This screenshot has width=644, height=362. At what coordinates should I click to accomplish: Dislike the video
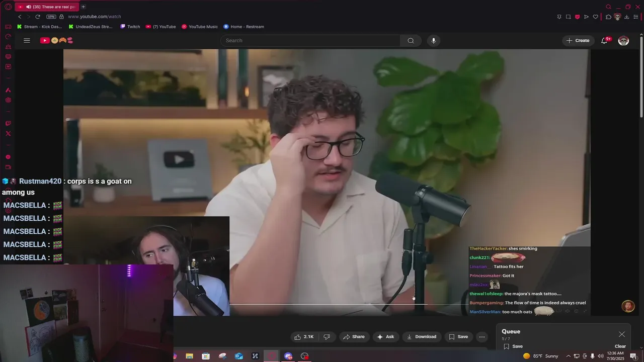327,337
